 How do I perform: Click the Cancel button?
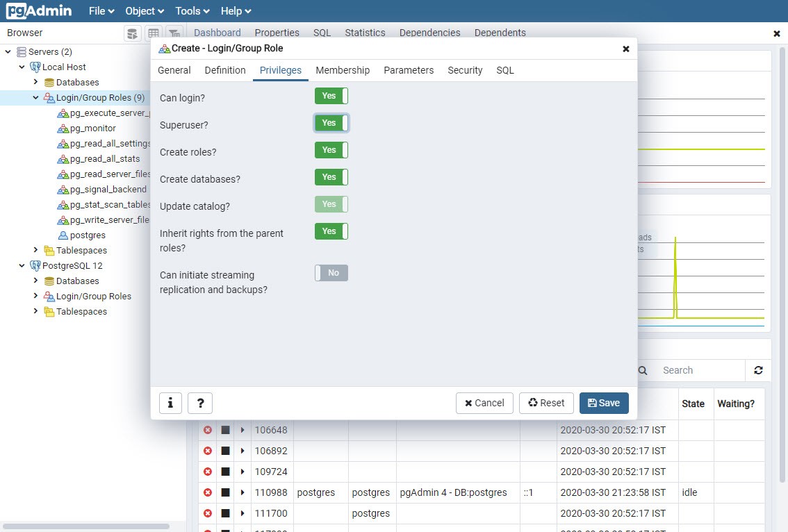tap(484, 403)
